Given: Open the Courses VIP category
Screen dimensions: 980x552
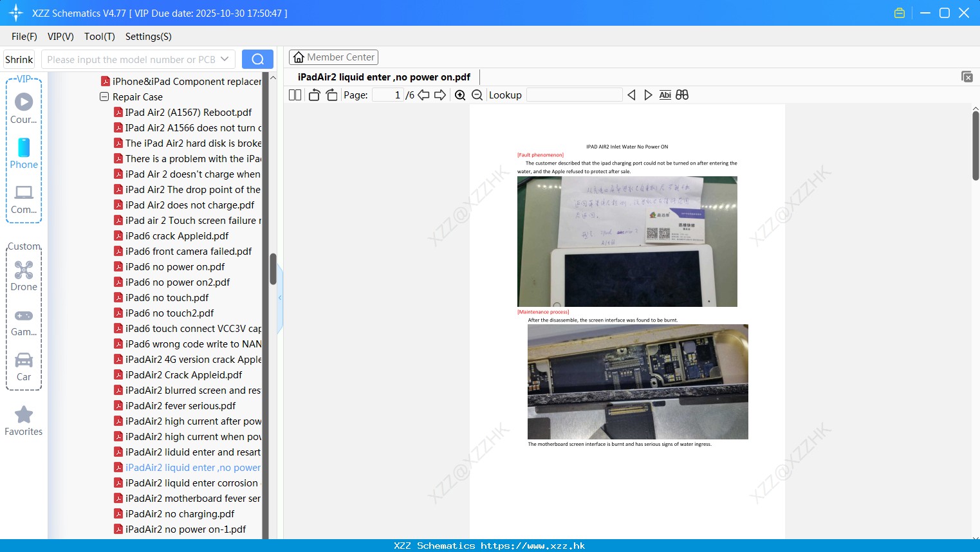Looking at the screenshot, I should 24,108.
